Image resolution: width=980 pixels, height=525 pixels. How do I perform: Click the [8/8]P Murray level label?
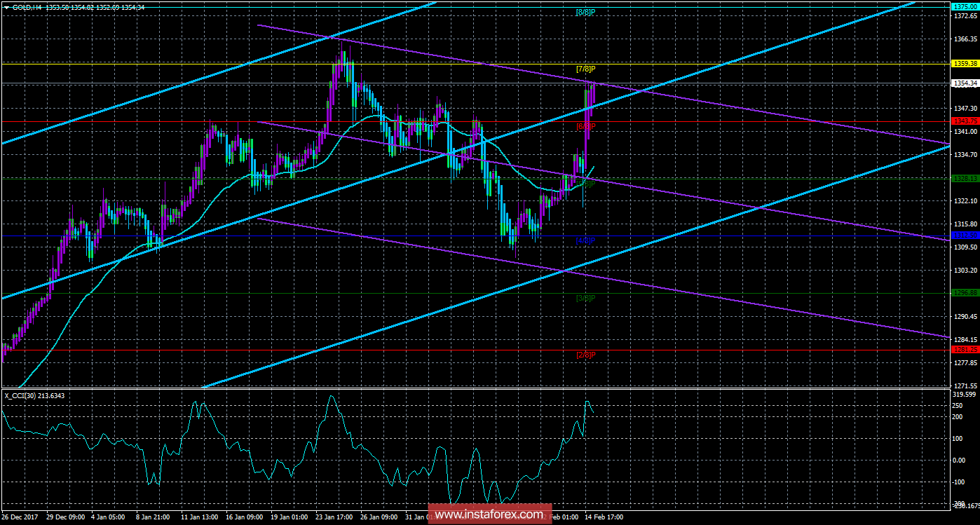[x=585, y=13]
